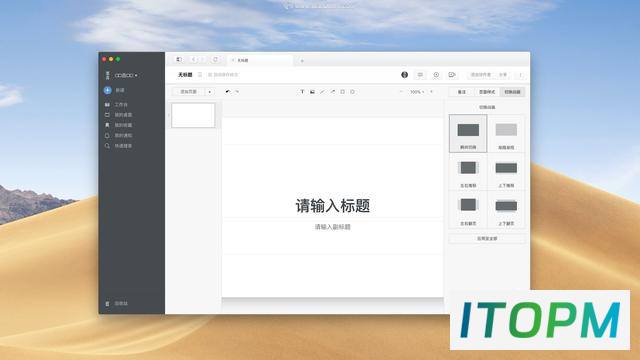The width and height of the screenshot is (640, 360).
Task: Expand the arrow beside add page button
Action: 210,92
